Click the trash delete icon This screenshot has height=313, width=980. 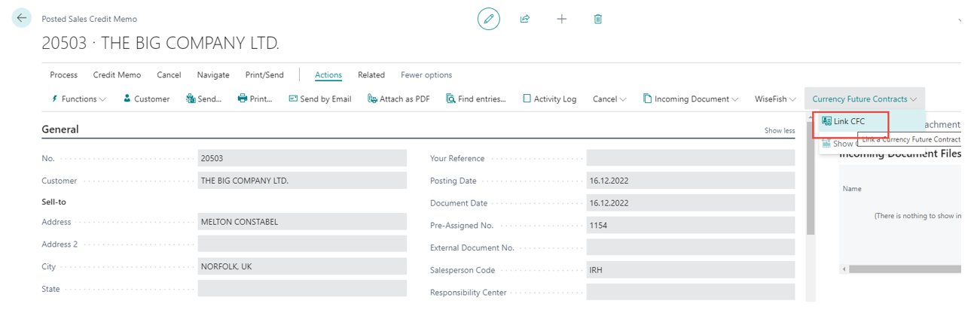tap(598, 19)
